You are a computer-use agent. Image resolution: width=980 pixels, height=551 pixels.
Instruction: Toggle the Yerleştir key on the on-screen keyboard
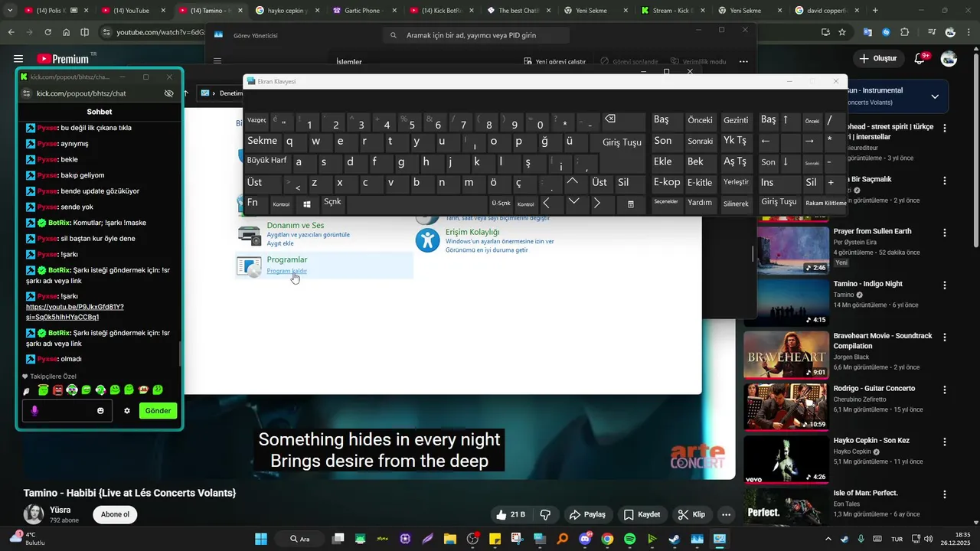click(x=736, y=183)
